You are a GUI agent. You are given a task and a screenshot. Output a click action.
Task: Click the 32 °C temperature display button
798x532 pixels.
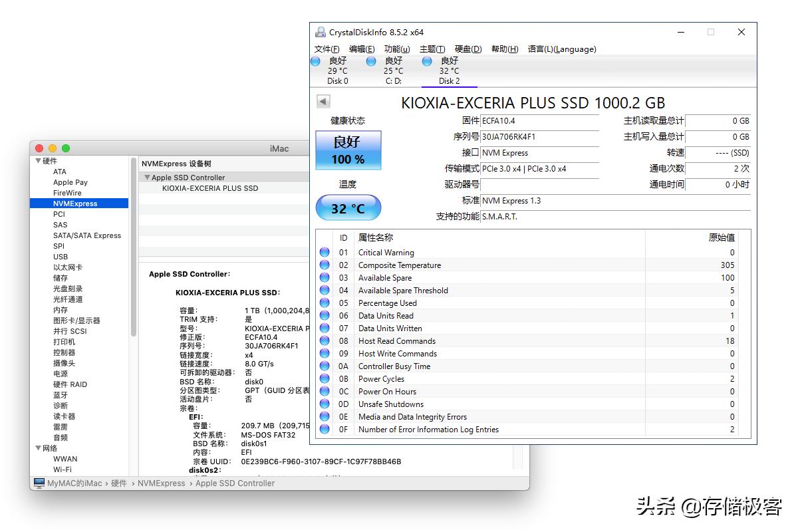pos(348,207)
